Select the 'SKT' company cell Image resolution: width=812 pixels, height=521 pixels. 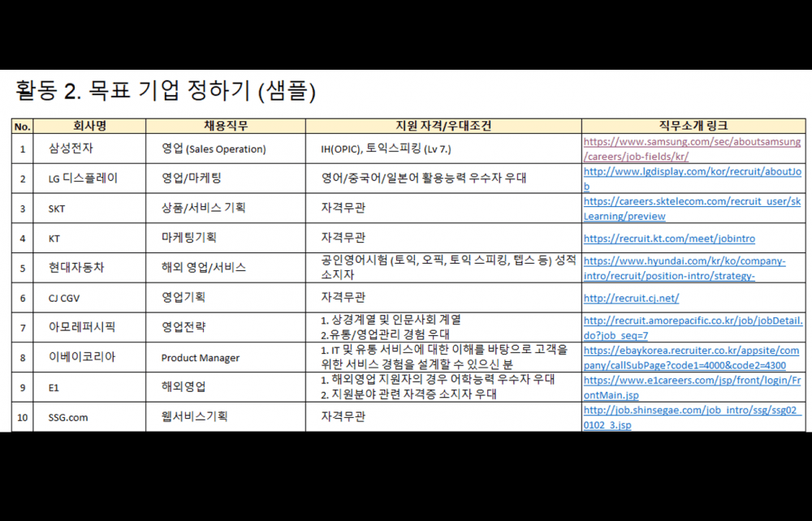pos(89,209)
